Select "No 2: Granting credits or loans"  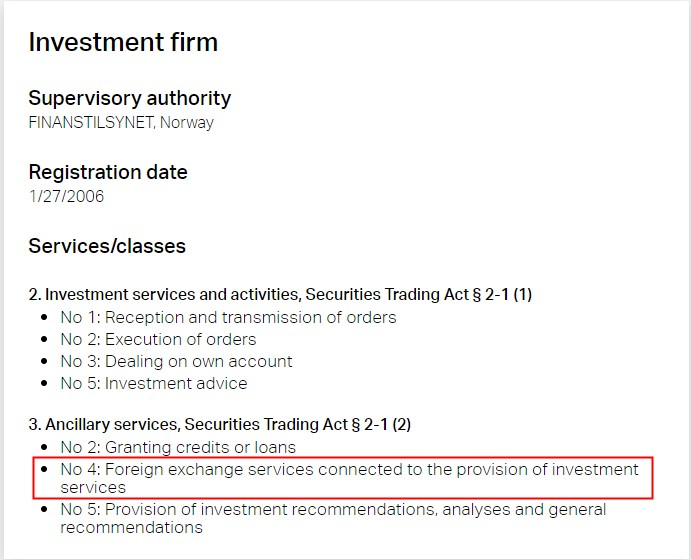(x=178, y=447)
